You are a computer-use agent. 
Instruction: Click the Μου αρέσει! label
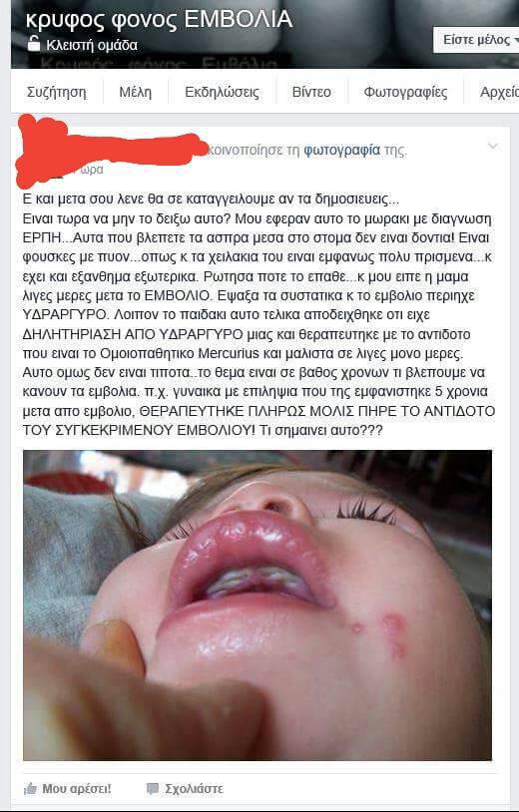77,789
